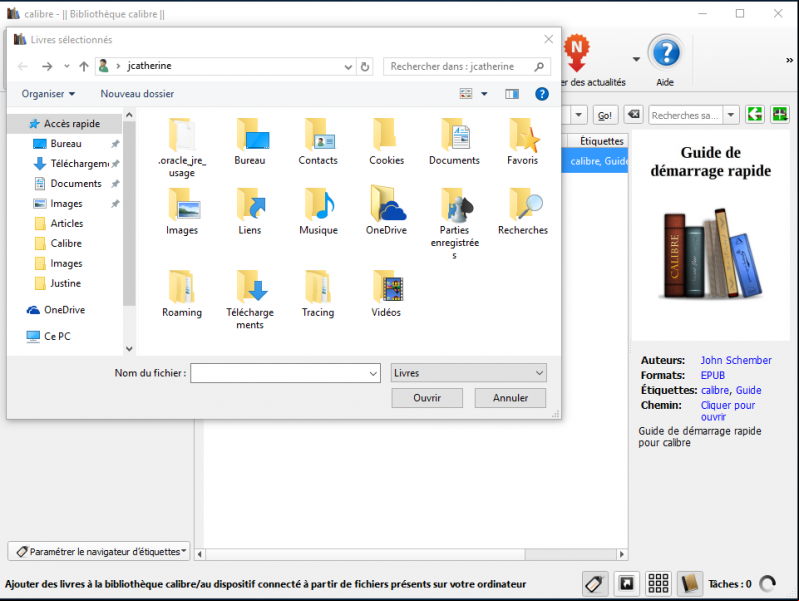799x601 pixels.
Task: Toggle the cover browser icon in status bar
Action: [x=626, y=584]
